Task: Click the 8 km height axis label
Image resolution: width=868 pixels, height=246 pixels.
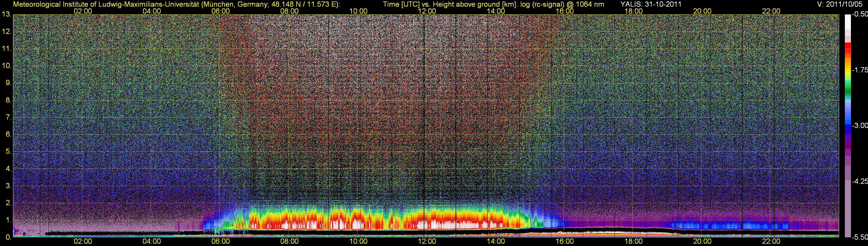Action: 8,100
